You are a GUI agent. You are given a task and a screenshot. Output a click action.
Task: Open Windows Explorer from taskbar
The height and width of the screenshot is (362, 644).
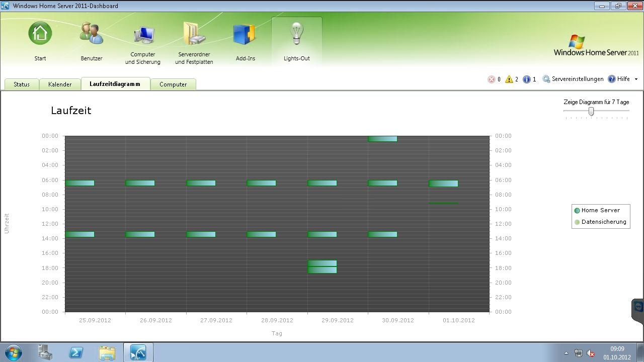tap(107, 352)
